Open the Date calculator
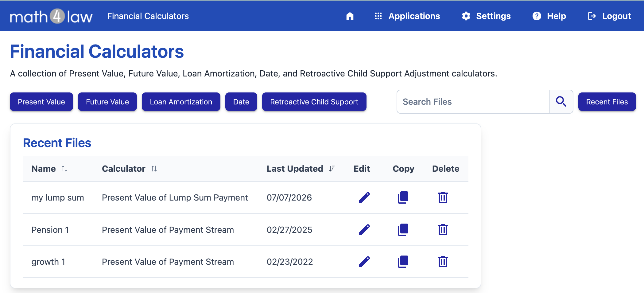Viewport: 644px width, 293px height. 241,102
